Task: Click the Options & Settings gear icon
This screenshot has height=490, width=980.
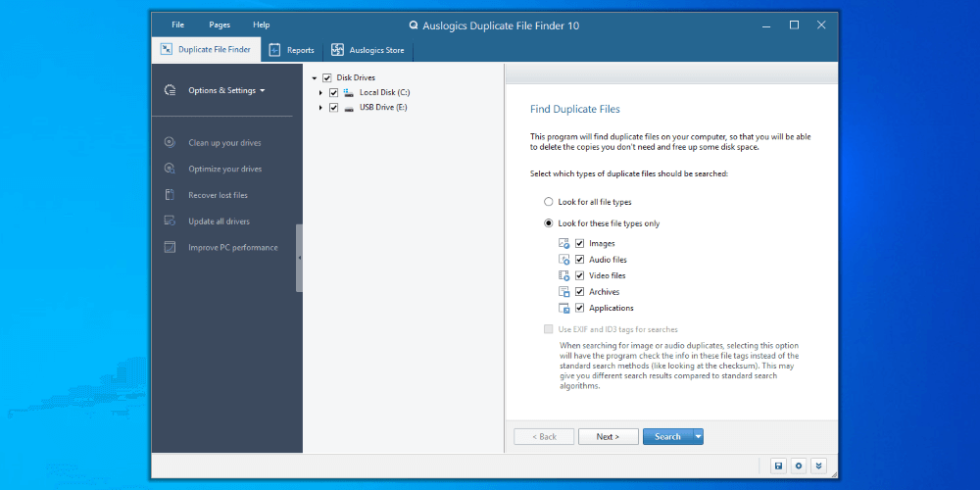Action: (170, 90)
